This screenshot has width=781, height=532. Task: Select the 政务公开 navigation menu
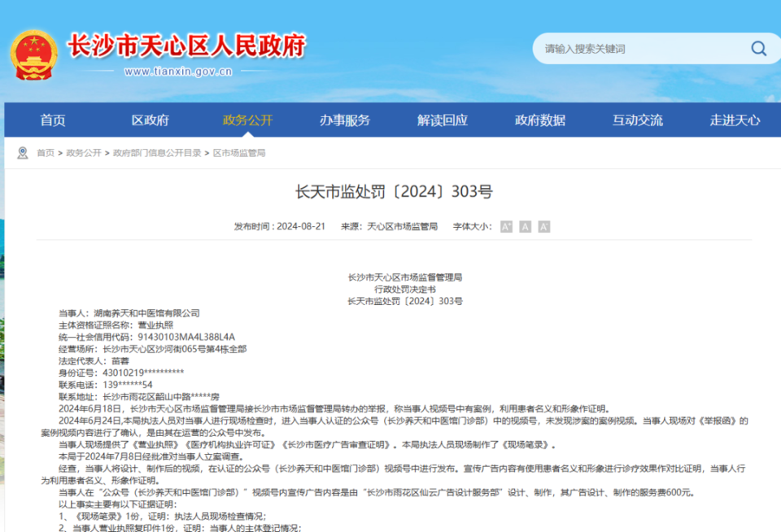[x=248, y=120]
